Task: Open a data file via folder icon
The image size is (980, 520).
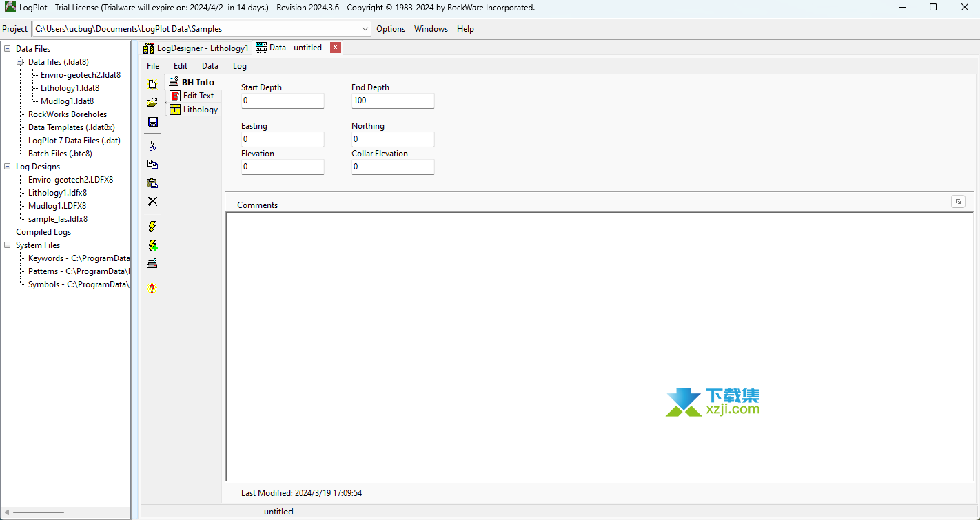Action: (152, 103)
